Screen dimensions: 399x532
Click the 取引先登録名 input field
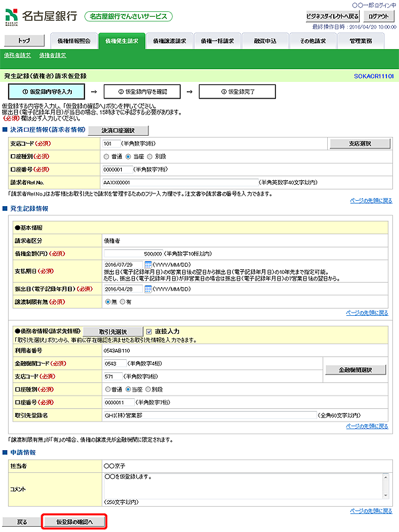(x=210, y=415)
